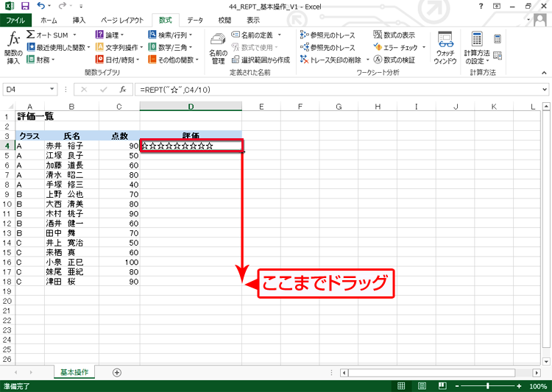Click the 100% zoom level
This screenshot has width=552, height=392.
tap(538, 386)
